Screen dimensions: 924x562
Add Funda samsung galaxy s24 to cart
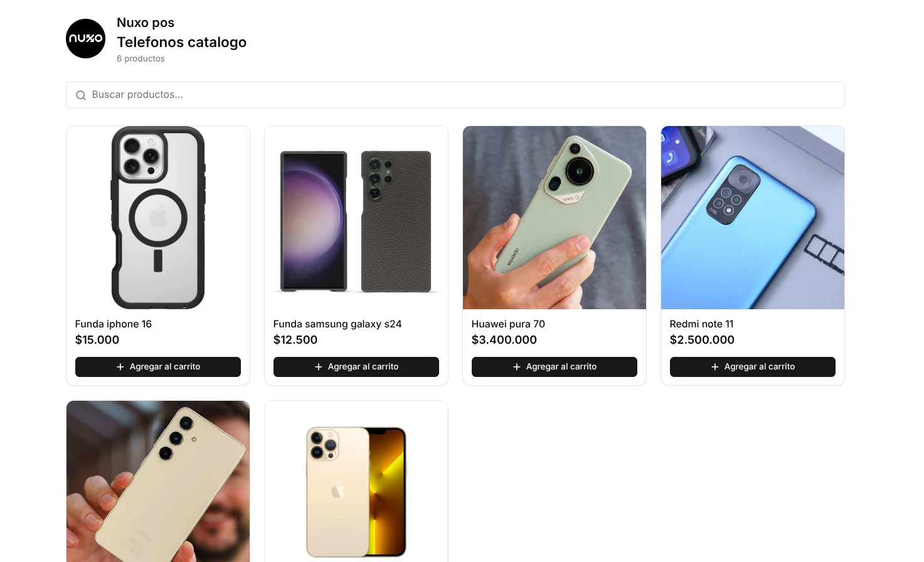[x=356, y=367]
